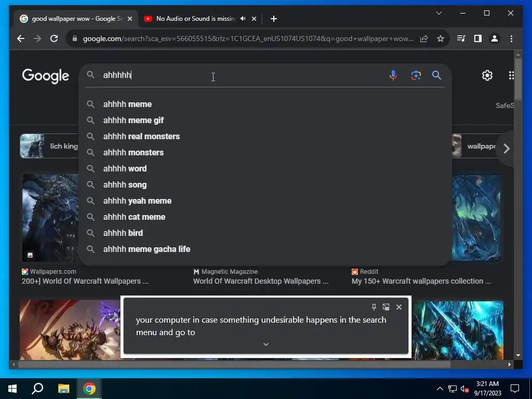The height and width of the screenshot is (399, 532).
Task: Search by image with Google Lens
Action: pyautogui.click(x=416, y=75)
